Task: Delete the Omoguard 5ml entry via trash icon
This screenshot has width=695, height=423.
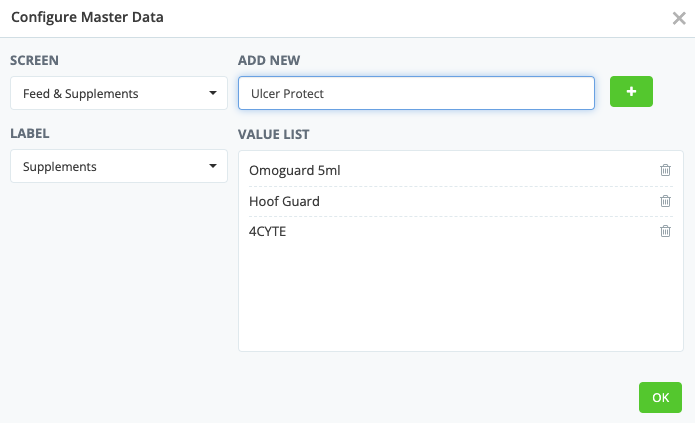Action: coord(665,170)
